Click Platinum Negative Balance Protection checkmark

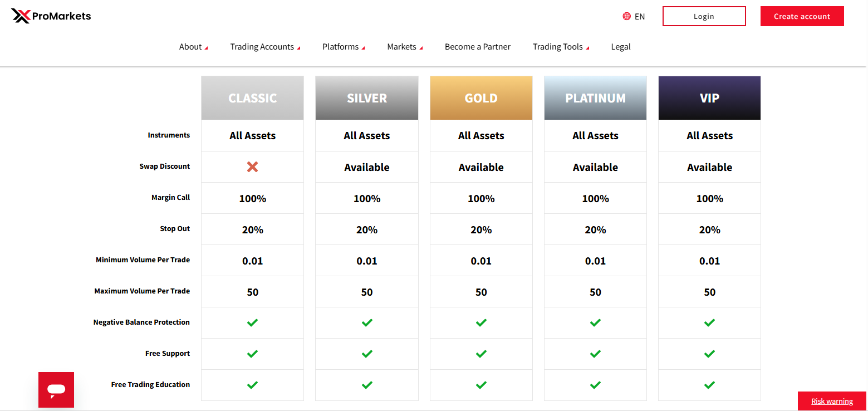(595, 322)
